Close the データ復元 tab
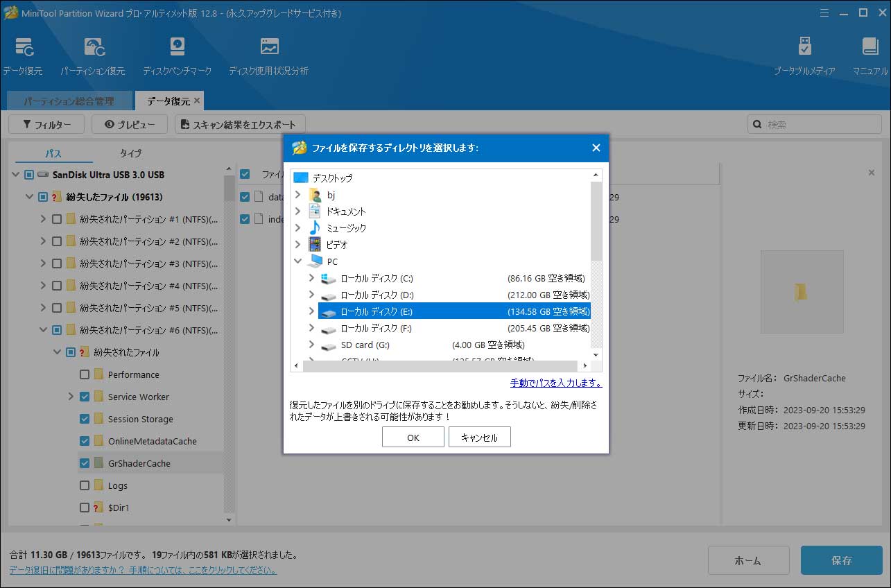This screenshot has width=891, height=588. coord(197,101)
